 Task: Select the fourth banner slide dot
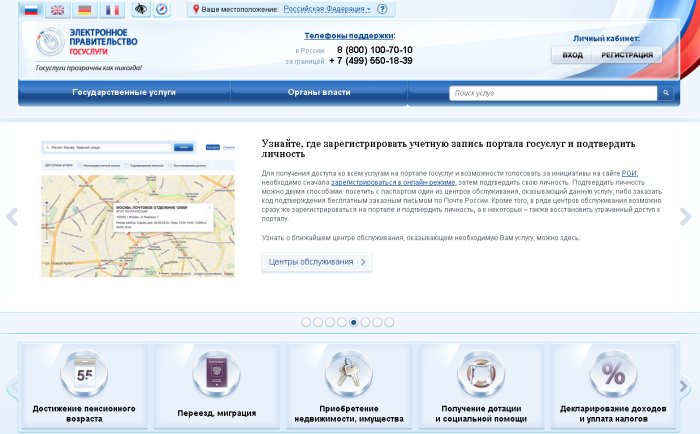(x=342, y=322)
